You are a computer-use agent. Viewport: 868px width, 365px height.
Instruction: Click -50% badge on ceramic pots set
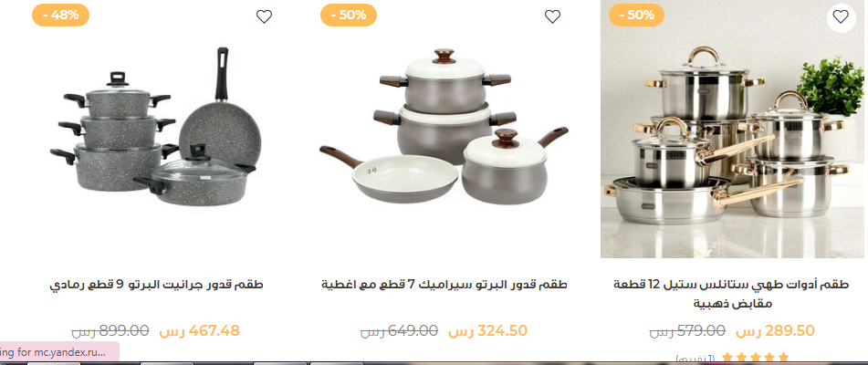coord(349,15)
